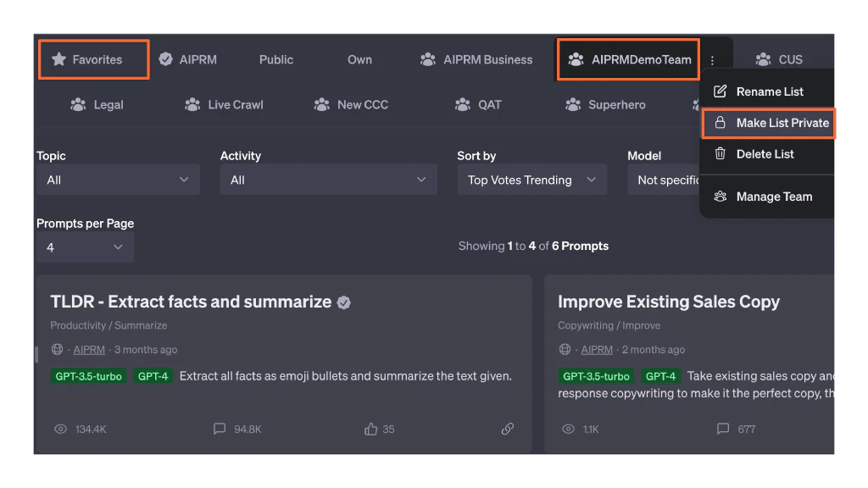Open the three-dot menu beside AIPRMDemoTeam
Viewport: 868px width, 488px height.
712,60
